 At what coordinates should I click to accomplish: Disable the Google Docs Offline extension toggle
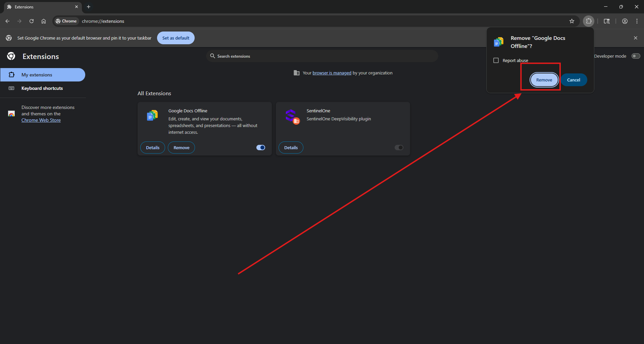click(261, 148)
